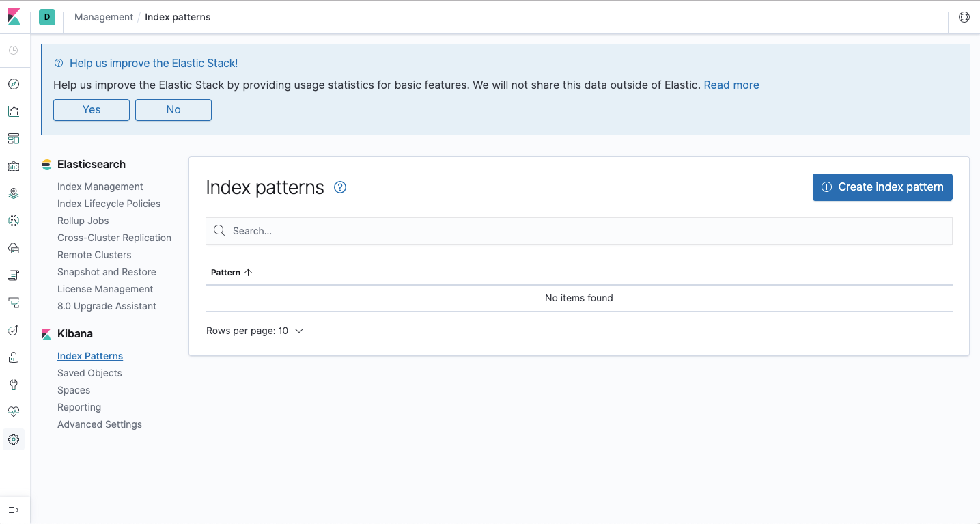
Task: Open Uptime from the side navigation
Action: (x=14, y=330)
